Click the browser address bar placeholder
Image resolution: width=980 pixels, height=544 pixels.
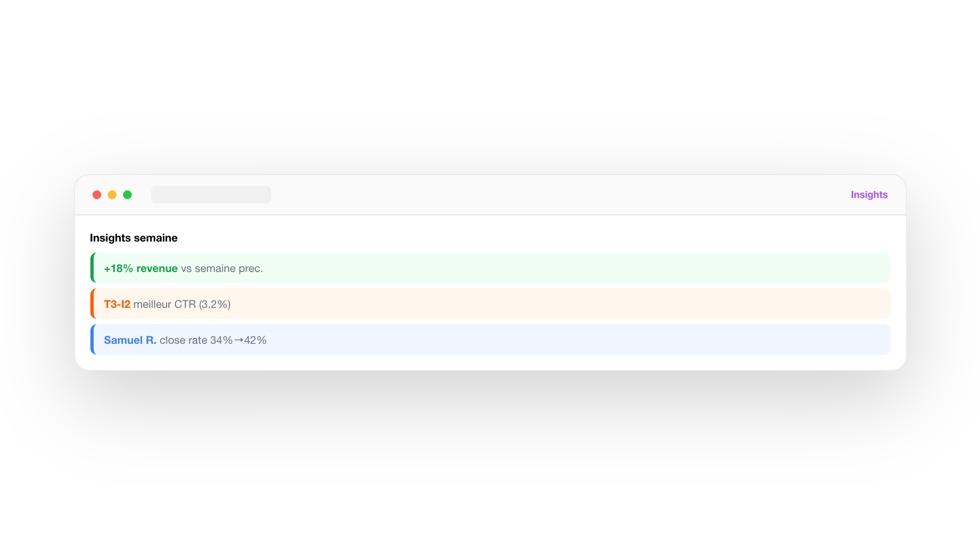click(x=211, y=194)
